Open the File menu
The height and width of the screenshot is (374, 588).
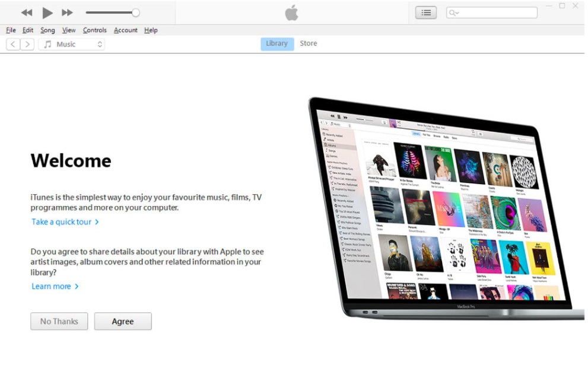click(11, 30)
